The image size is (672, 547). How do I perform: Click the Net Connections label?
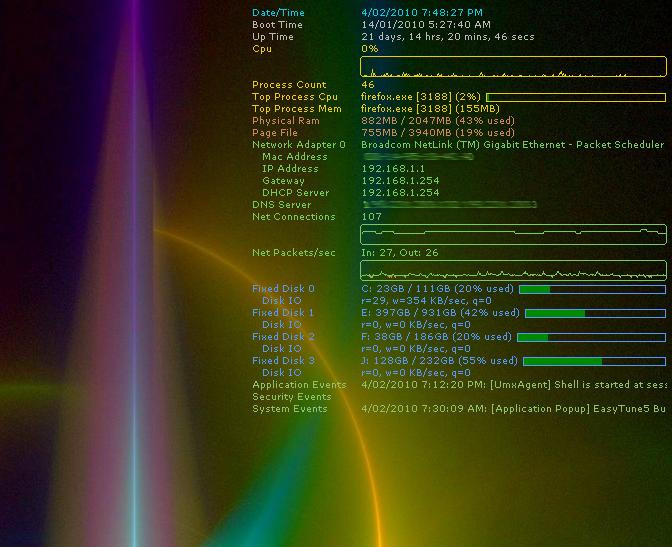click(x=294, y=217)
